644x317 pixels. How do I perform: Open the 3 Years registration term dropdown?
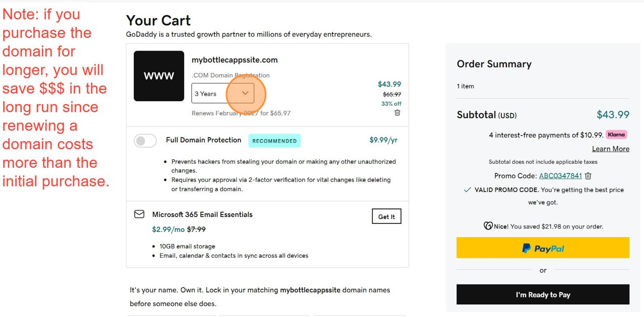tap(223, 93)
